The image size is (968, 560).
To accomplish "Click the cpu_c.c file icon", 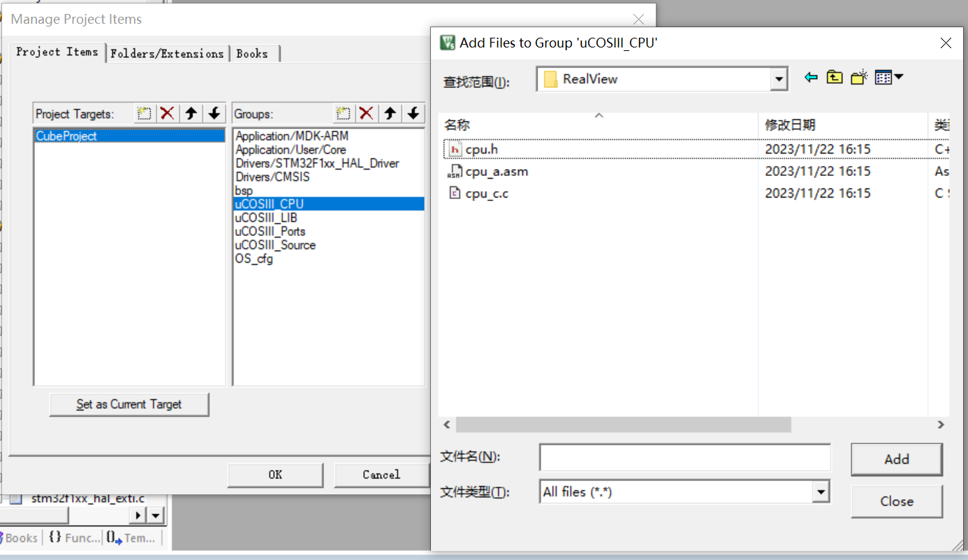I will (x=455, y=193).
